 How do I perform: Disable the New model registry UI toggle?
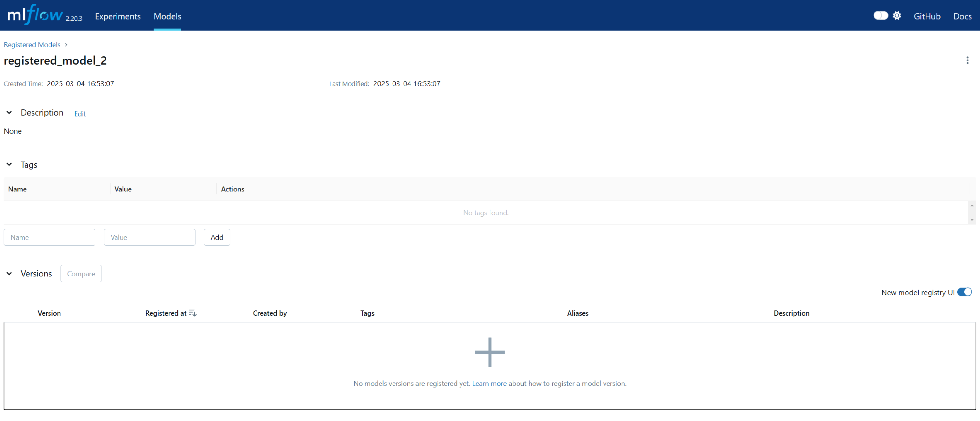[964, 292]
